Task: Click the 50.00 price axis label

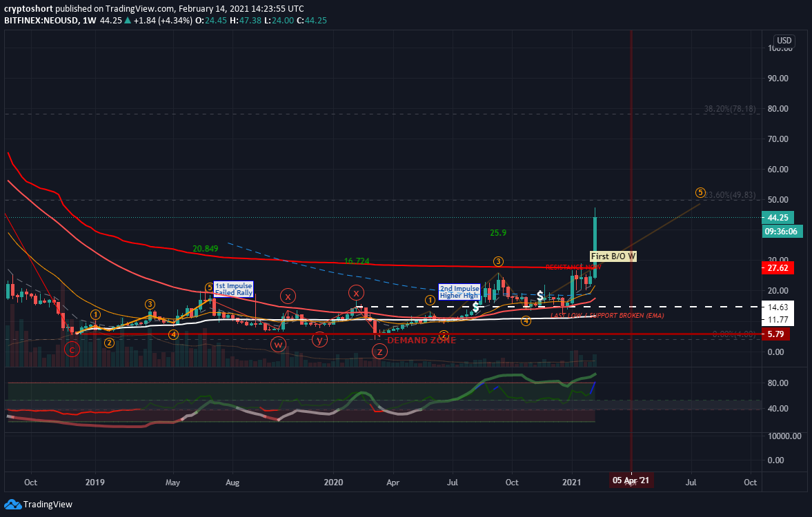Action: [778, 200]
